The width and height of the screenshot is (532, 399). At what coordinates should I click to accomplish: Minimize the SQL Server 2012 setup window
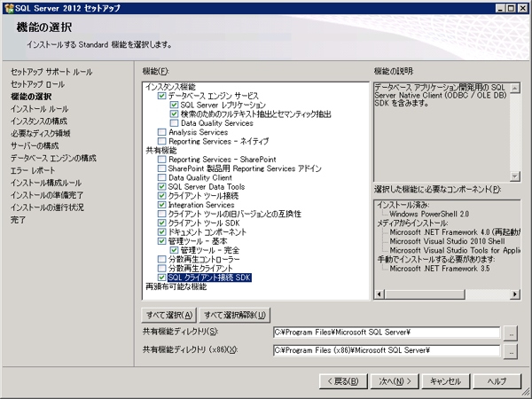coord(500,8)
